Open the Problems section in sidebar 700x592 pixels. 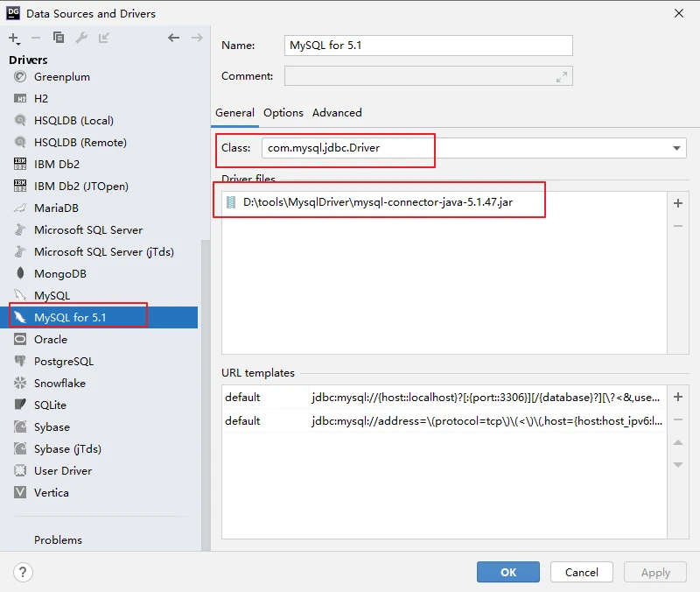click(58, 539)
